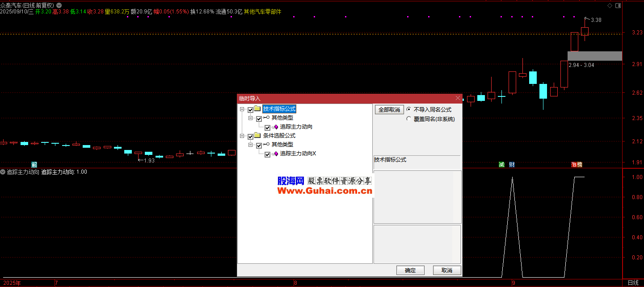
Task: Click the 全部取消 button
Action: (389, 109)
